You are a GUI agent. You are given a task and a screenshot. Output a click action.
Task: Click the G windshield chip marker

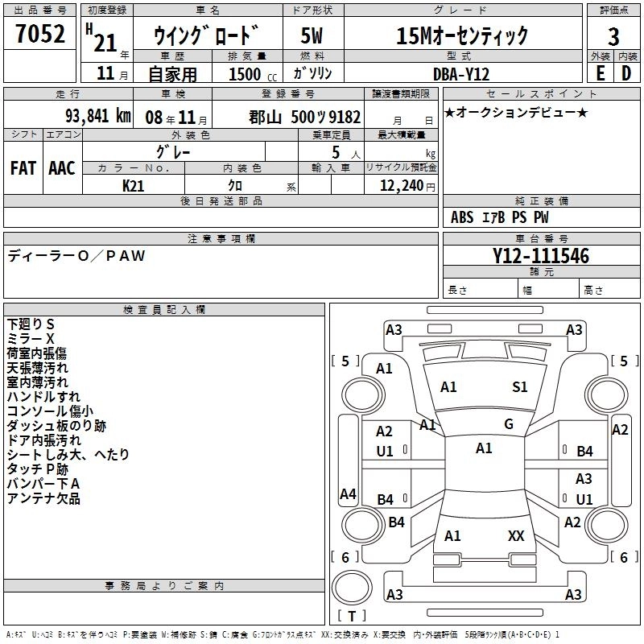508,424
